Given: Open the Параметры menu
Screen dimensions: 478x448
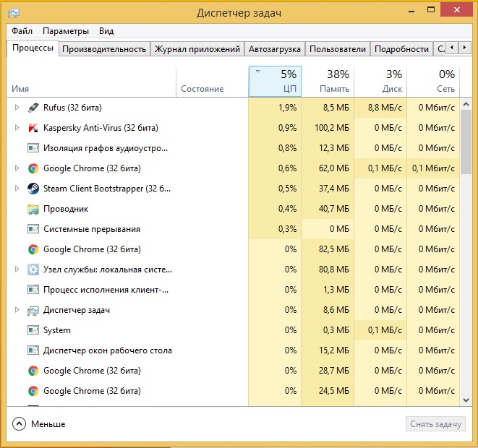Looking at the screenshot, I should click(x=66, y=31).
